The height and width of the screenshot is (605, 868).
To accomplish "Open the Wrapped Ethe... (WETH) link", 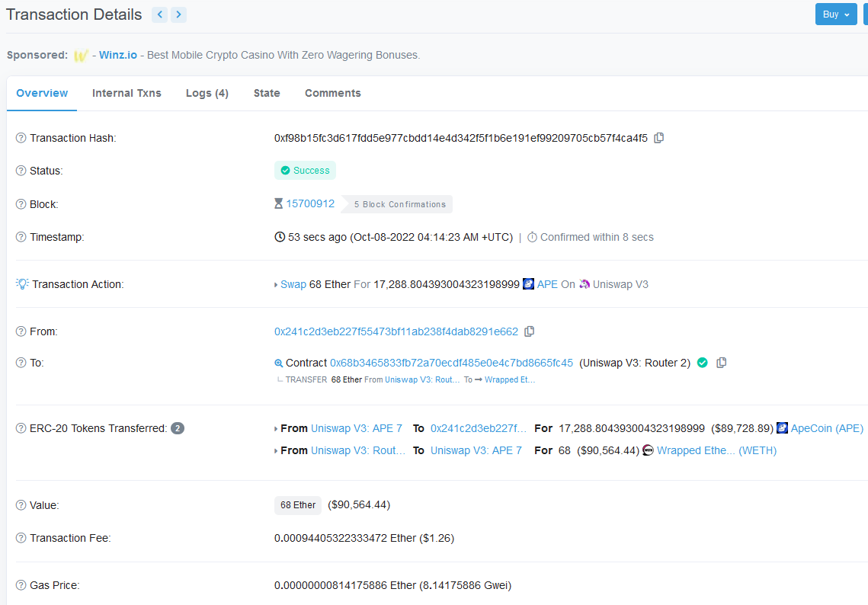I will [x=717, y=450].
